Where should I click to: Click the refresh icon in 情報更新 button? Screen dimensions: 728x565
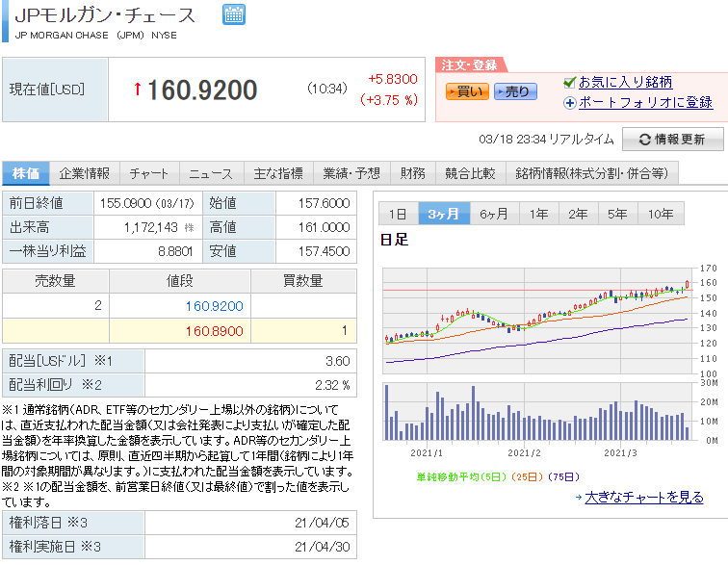(644, 140)
